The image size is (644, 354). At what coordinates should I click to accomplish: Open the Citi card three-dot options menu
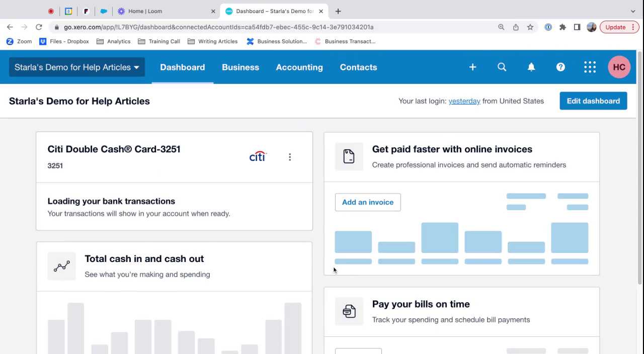[x=290, y=157]
